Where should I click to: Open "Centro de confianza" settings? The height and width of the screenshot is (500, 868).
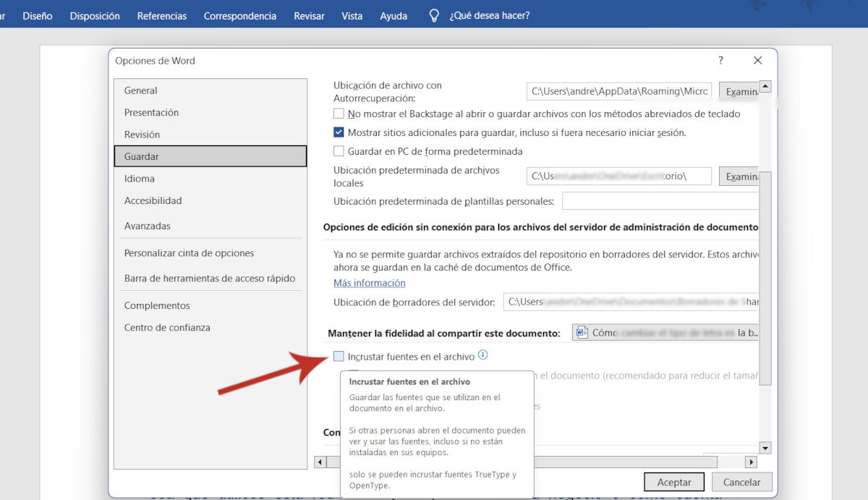coord(210,327)
